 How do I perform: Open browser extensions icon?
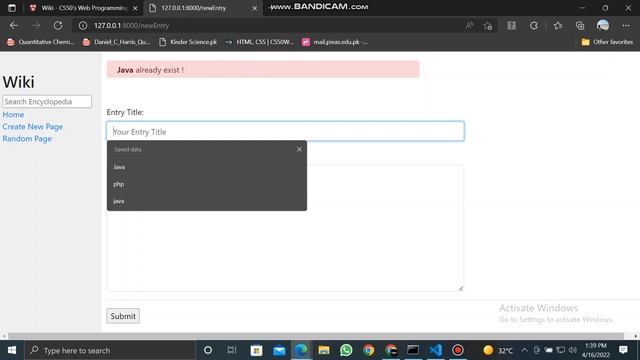[534, 25]
